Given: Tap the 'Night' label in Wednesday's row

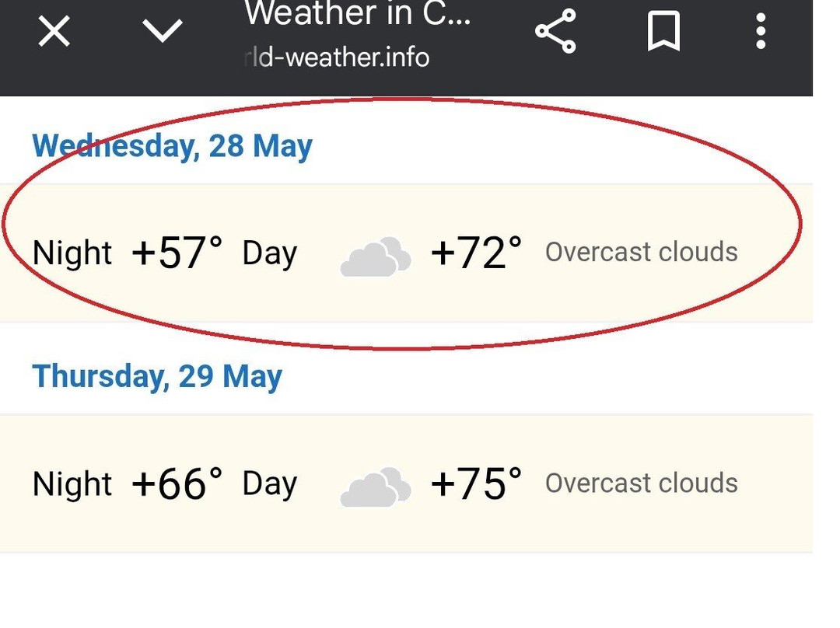Looking at the screenshot, I should [72, 253].
